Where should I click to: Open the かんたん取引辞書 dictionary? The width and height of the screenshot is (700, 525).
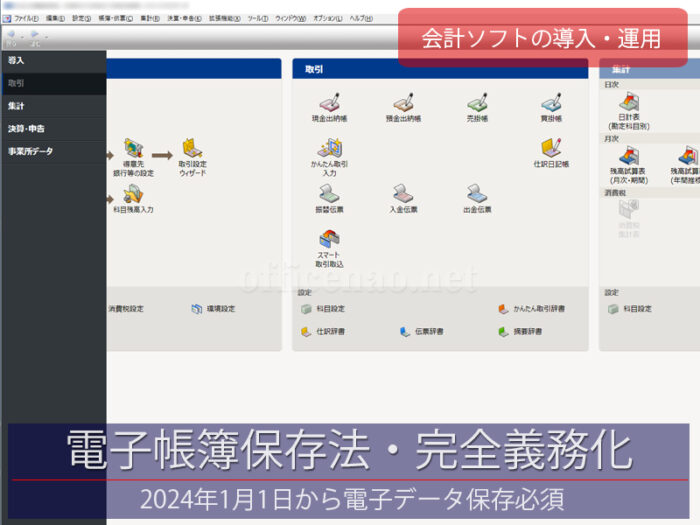pyautogui.click(x=532, y=308)
